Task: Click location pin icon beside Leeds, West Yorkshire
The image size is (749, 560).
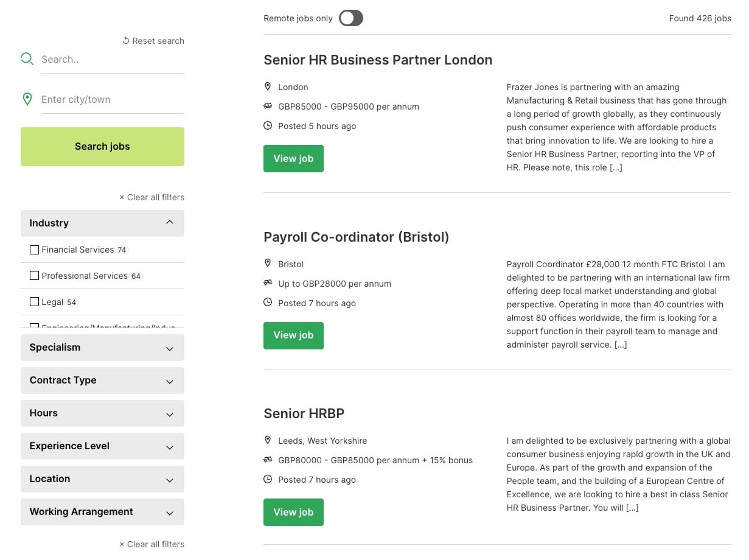Action: point(268,440)
